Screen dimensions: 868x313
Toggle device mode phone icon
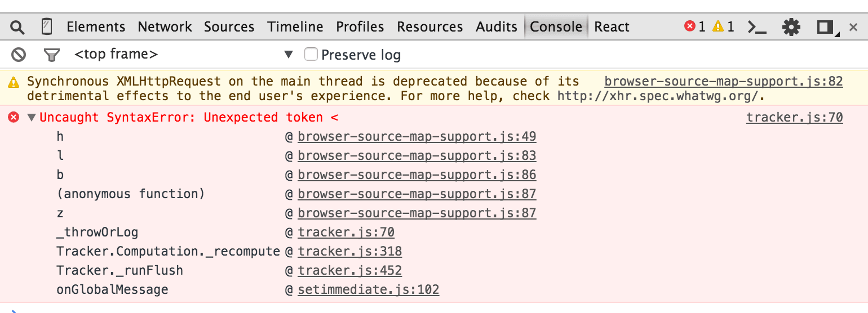[47, 27]
